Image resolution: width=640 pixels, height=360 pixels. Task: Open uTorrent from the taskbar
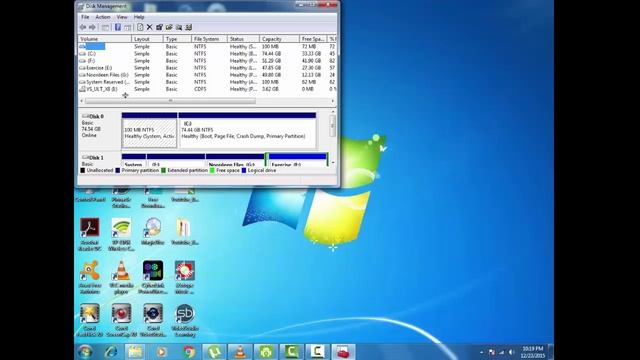(x=214, y=351)
